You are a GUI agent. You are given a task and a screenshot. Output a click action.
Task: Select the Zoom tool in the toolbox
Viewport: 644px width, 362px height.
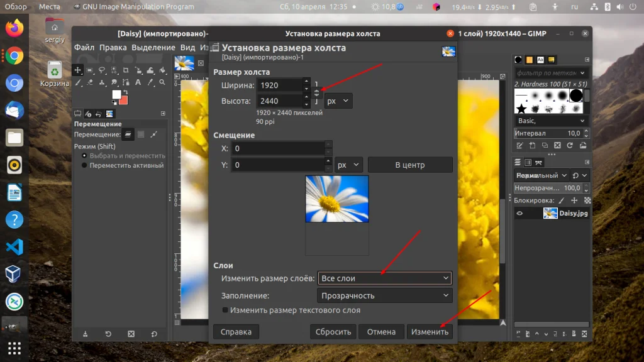162,82
